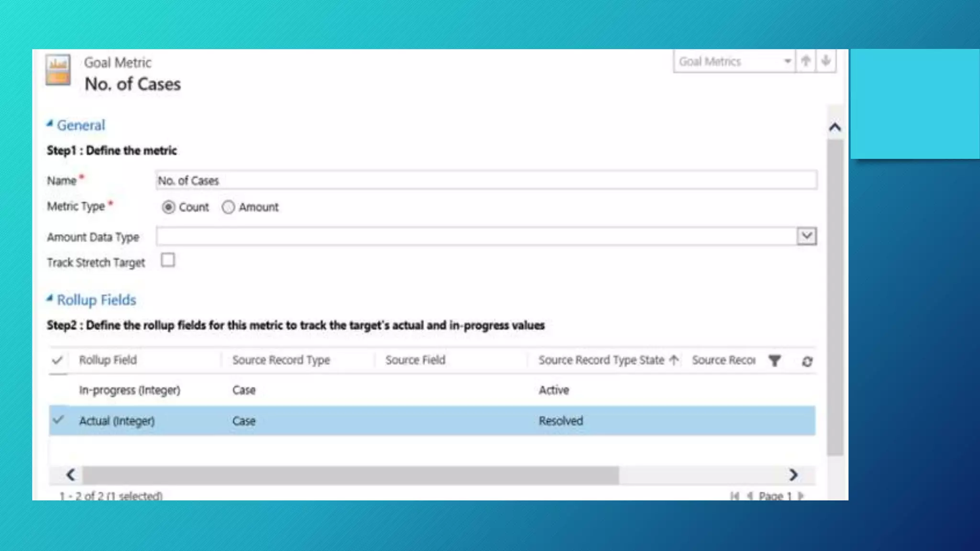Open Amount Data Type dropdown arrow
This screenshot has height=551, width=980.
click(807, 236)
